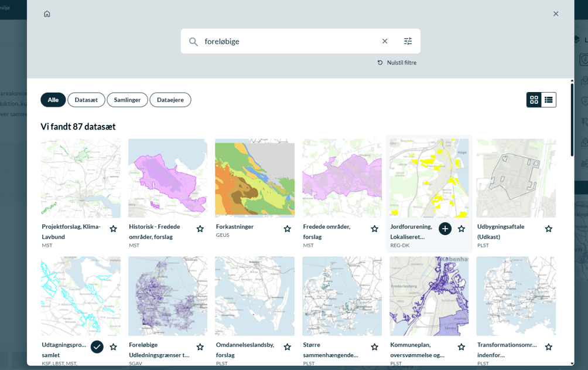Click the search input field
Image resolution: width=588 pixels, height=370 pixels.
point(289,41)
